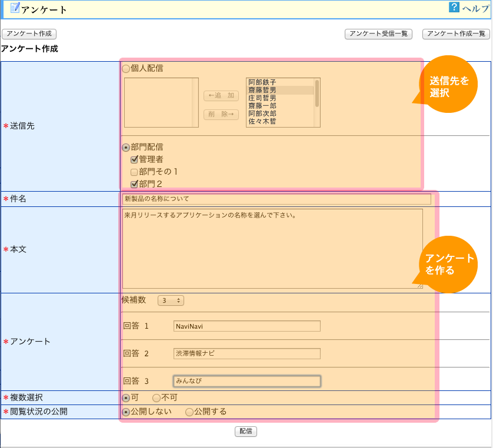Click the 回答 1 NaviNavi field

[x=247, y=326]
